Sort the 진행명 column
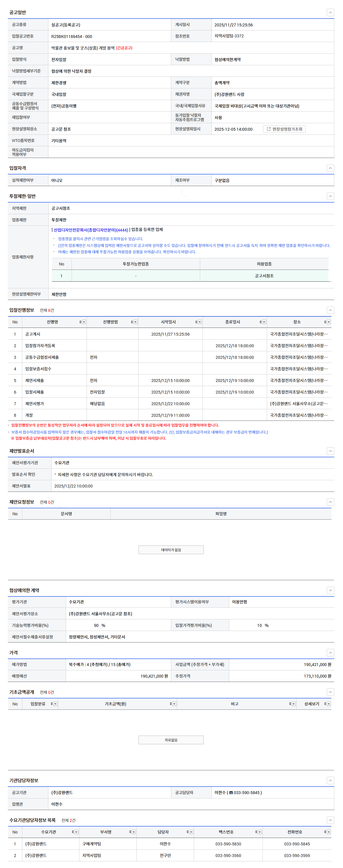 pyautogui.click(x=80, y=322)
